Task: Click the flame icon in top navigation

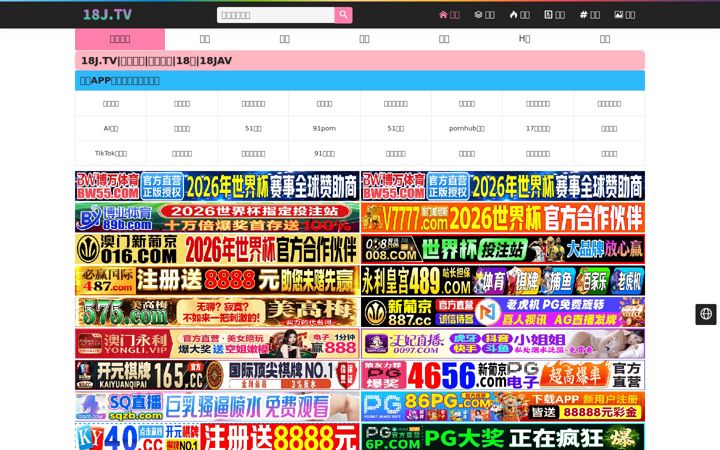Action: point(513,15)
